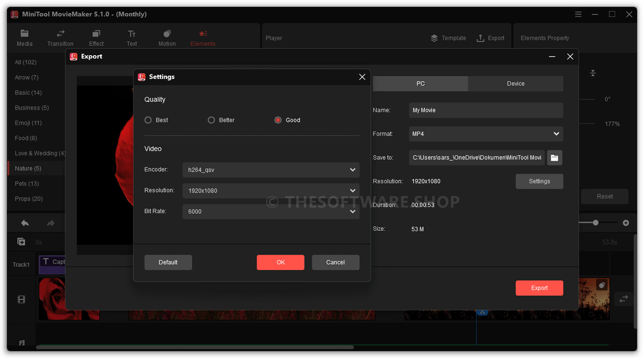
Task: Expand the Encoder dropdown
Action: (271, 170)
